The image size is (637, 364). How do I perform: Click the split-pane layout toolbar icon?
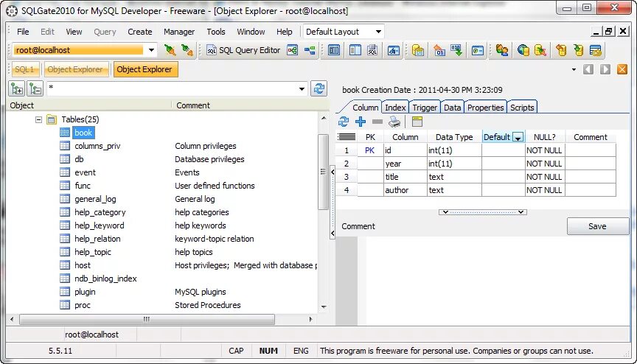pos(355,50)
